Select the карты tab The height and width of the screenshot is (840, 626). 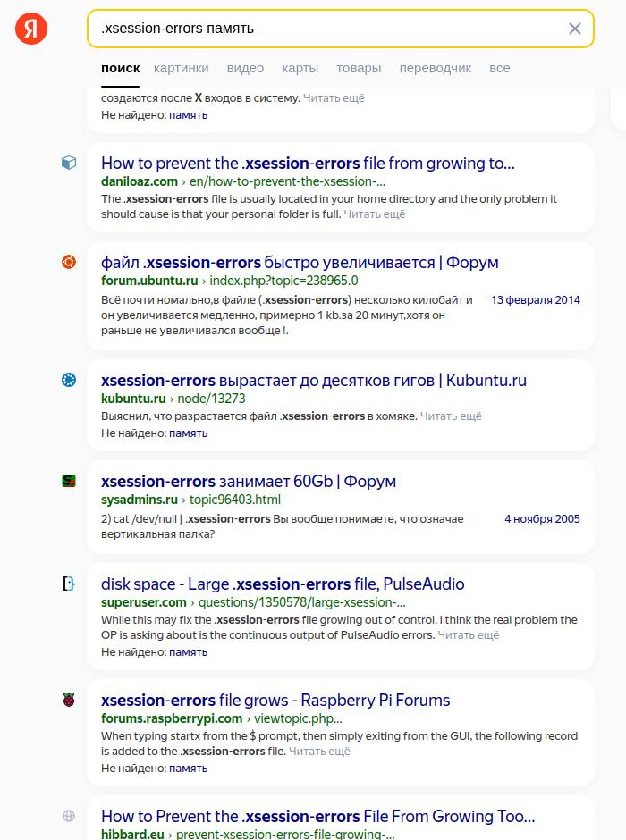click(300, 68)
